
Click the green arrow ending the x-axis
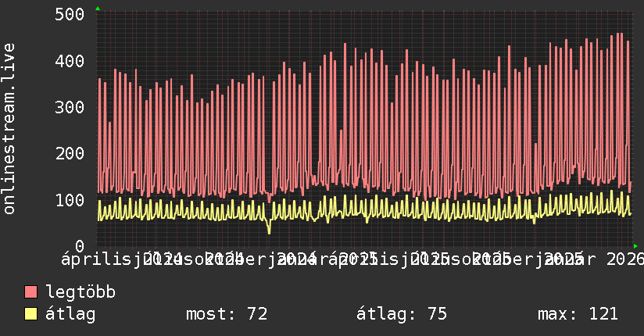coord(635,246)
